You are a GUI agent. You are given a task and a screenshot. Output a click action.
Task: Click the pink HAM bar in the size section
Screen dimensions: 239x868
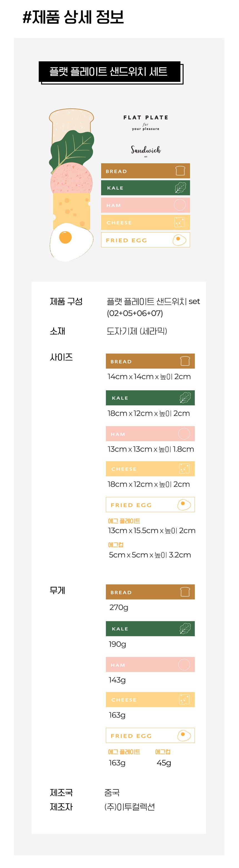pos(150,434)
